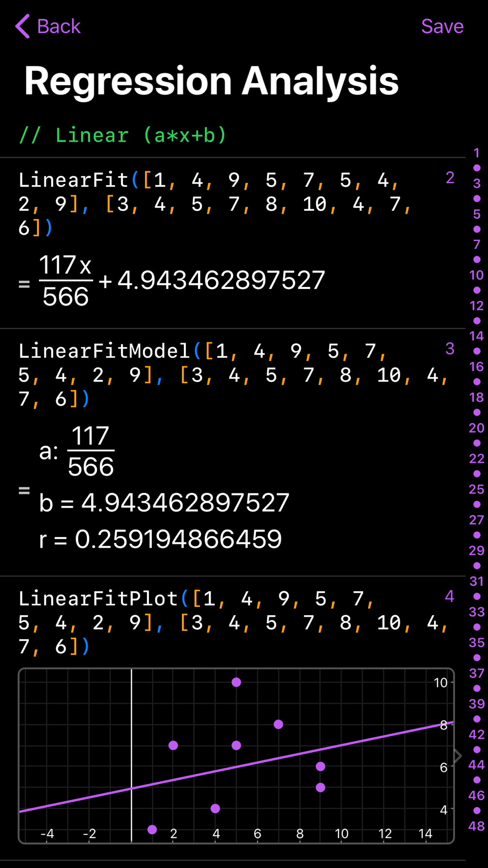
Task: Tap line number 2 beside LinearFit
Action: 450,178
